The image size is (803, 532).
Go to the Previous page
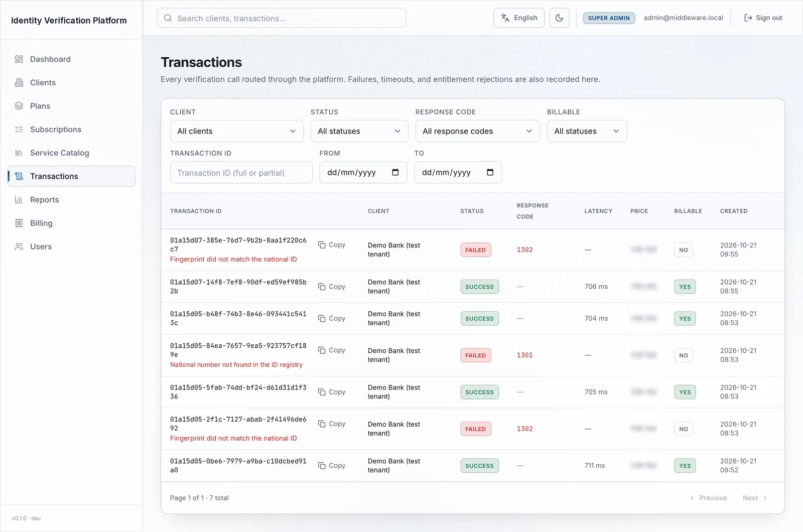coord(708,498)
